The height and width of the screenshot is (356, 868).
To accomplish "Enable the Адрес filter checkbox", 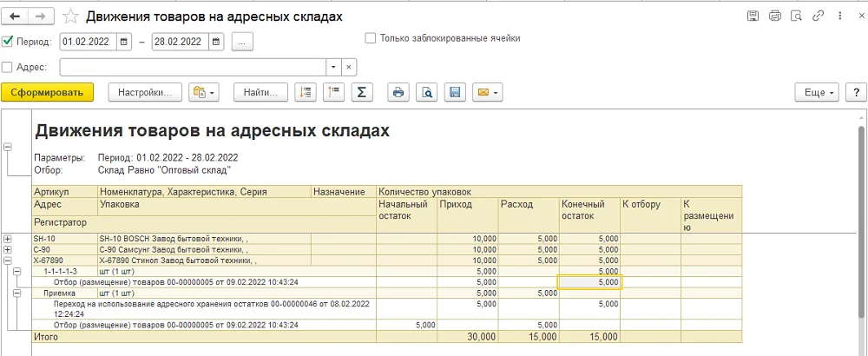I will point(7,67).
